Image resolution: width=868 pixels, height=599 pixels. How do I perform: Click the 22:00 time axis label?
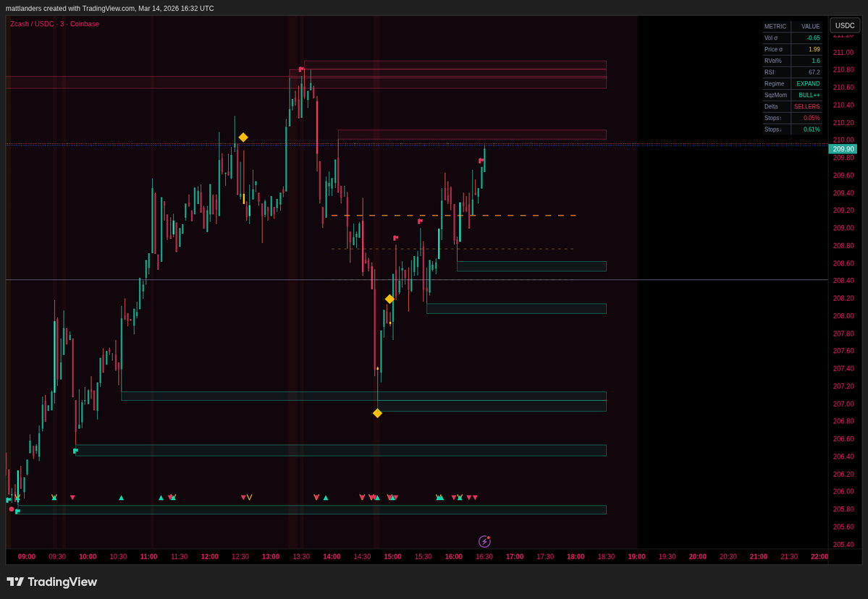click(819, 556)
